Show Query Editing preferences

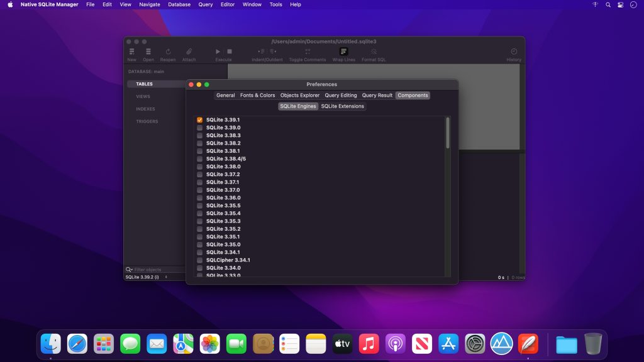[x=341, y=95]
